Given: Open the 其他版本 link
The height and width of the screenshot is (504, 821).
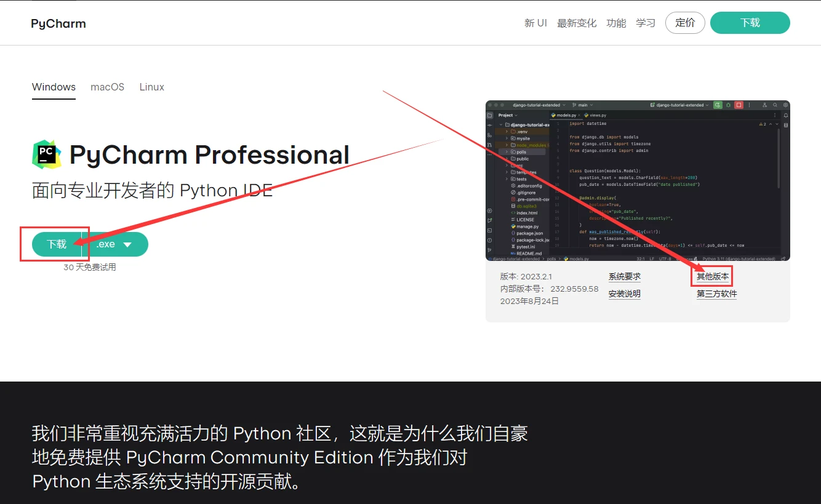Looking at the screenshot, I should point(713,277).
